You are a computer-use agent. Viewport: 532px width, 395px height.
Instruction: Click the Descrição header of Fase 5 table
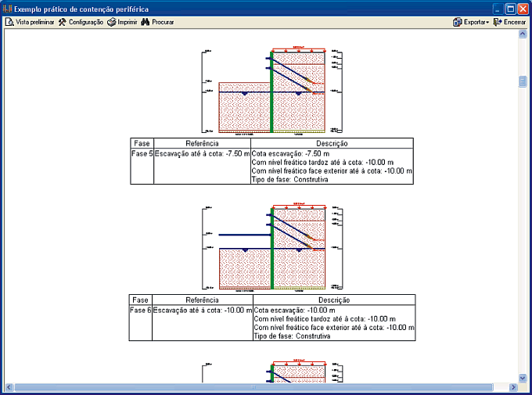click(x=332, y=144)
